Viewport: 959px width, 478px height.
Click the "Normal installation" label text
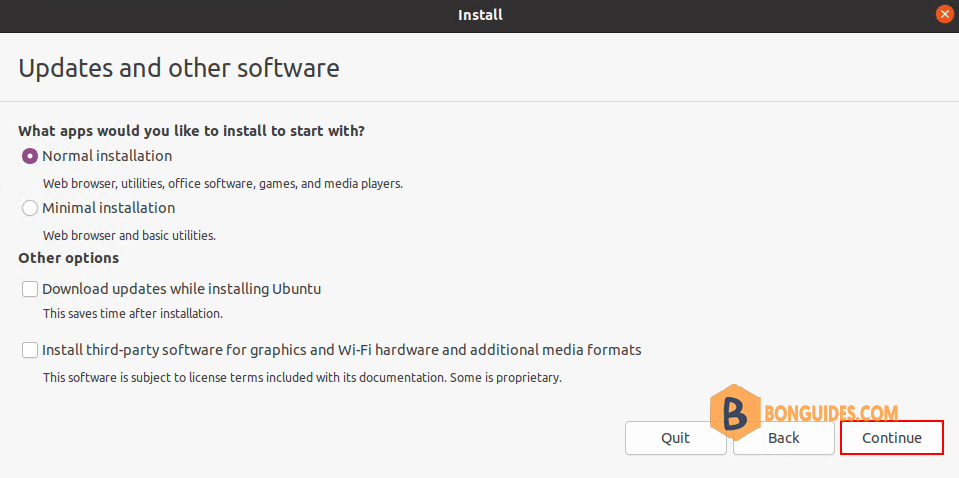click(107, 156)
